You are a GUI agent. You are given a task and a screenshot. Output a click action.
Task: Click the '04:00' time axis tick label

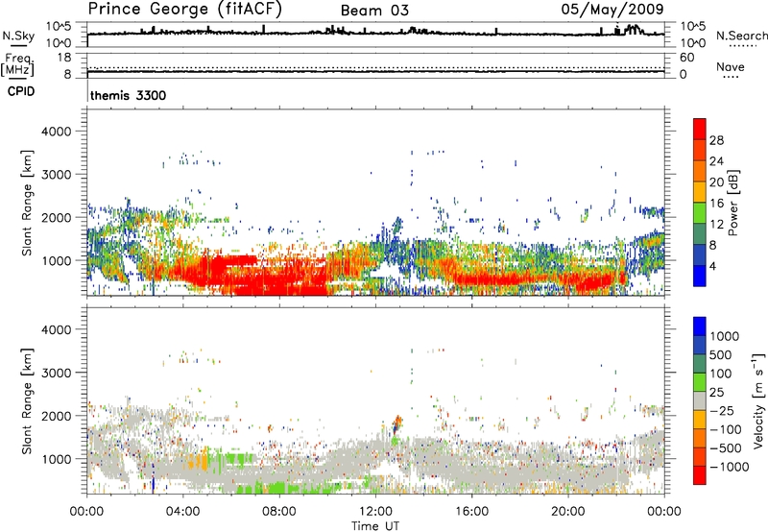click(x=182, y=512)
